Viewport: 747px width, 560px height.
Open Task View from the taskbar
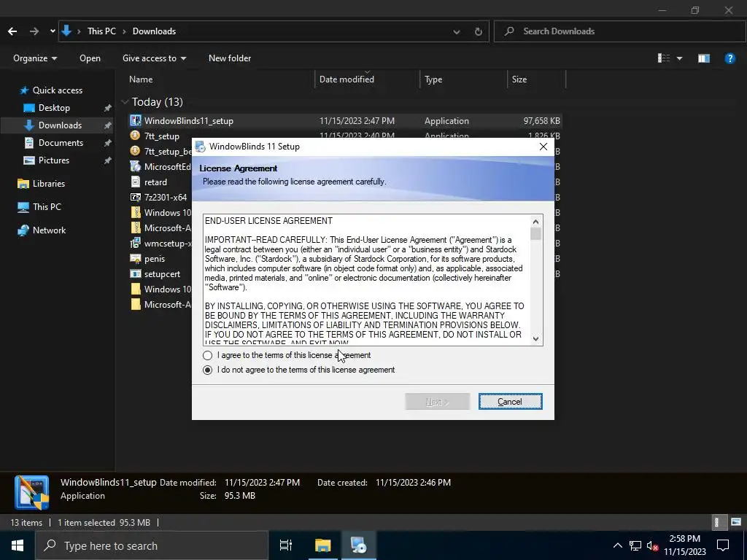[285, 545]
